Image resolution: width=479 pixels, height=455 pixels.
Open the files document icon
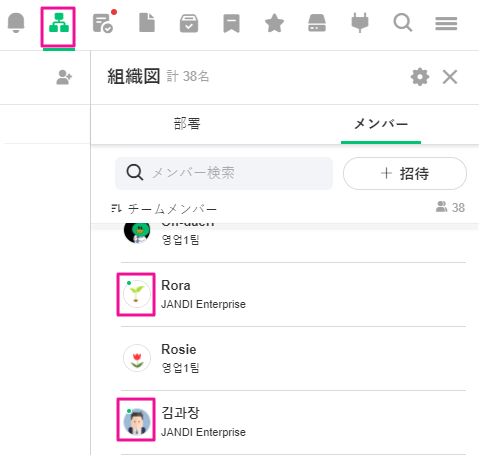[147, 23]
